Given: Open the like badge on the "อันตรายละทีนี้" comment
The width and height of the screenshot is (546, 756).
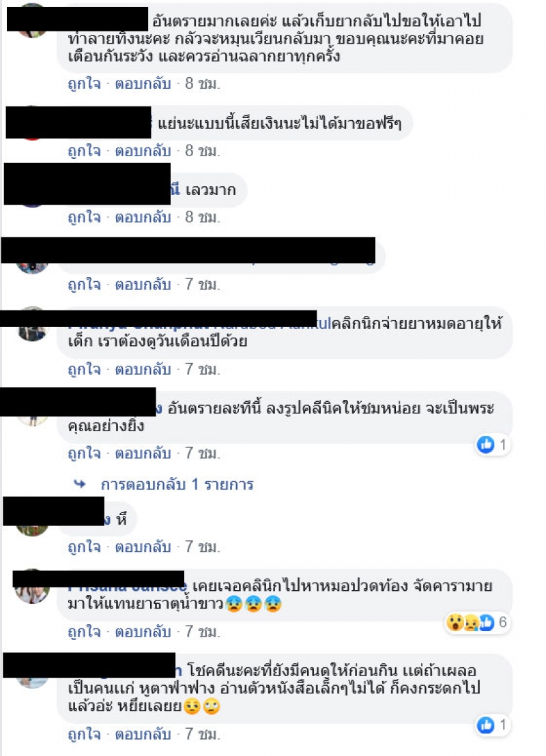Looking at the screenshot, I should (493, 445).
